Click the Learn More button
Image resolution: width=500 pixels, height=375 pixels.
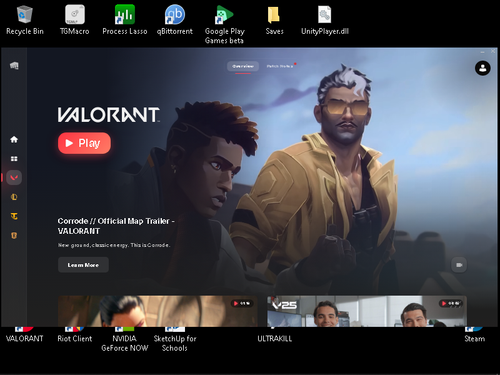(83, 265)
